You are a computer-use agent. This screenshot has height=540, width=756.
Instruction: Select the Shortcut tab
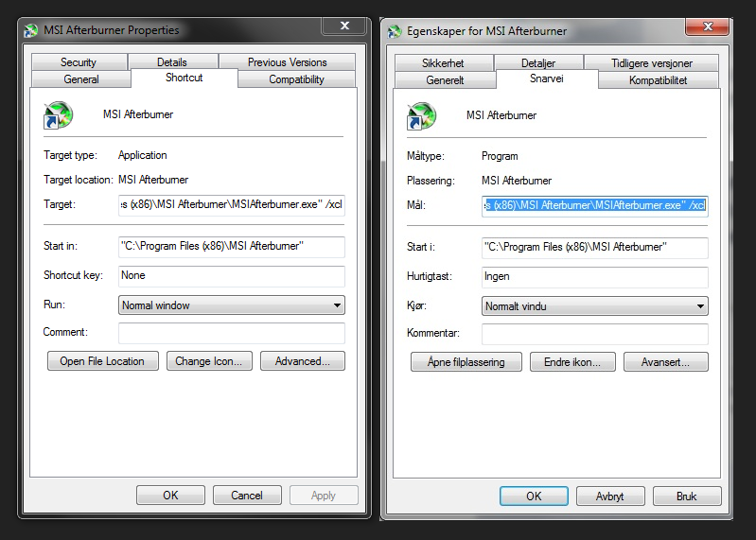[x=185, y=78]
